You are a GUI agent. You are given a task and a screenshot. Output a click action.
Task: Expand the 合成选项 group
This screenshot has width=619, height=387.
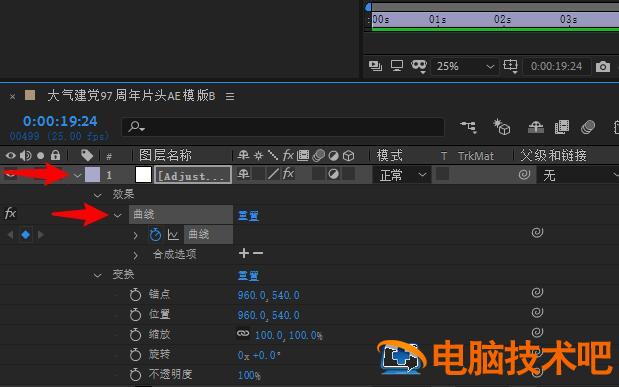pos(135,255)
